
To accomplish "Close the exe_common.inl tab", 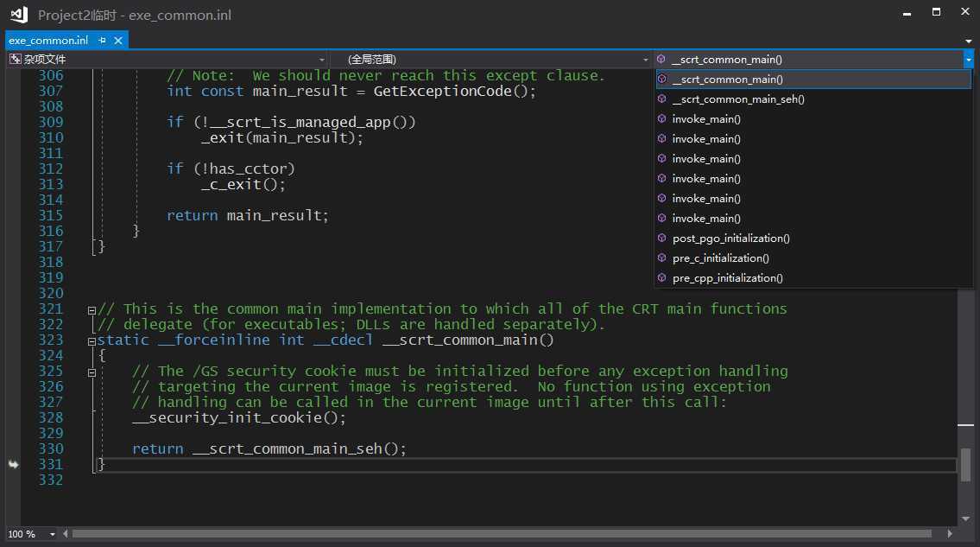I will 118,40.
